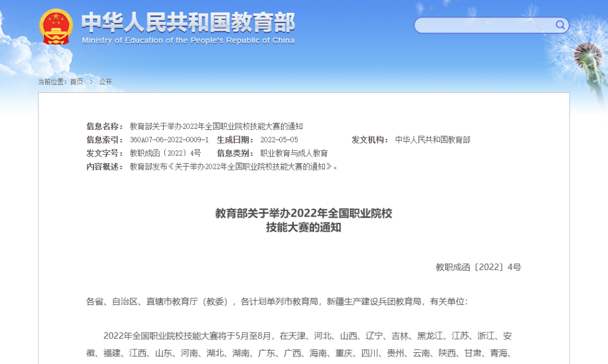The height and width of the screenshot is (364, 608).
Task: Click the opening body paragraph of the notice
Action: pyautogui.click(x=304, y=343)
